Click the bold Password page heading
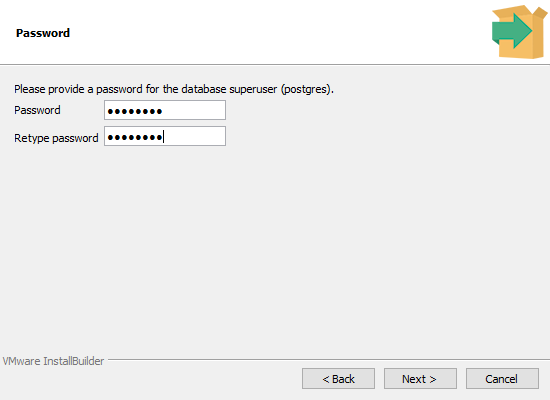Viewport: 550px width, 400px height. tap(43, 33)
